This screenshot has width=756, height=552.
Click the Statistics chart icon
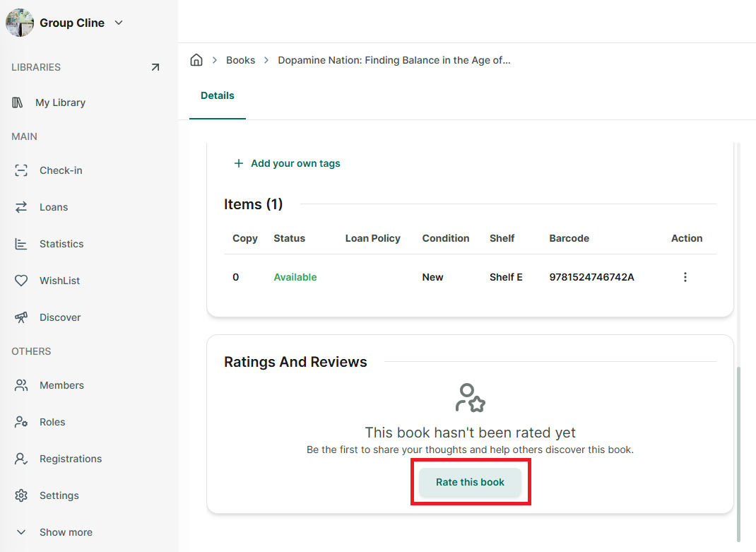(21, 244)
